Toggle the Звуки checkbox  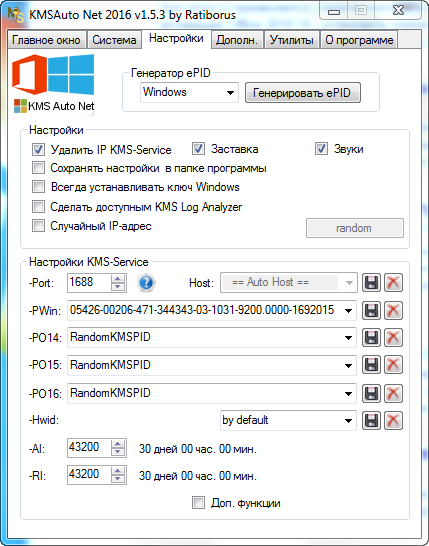321,149
